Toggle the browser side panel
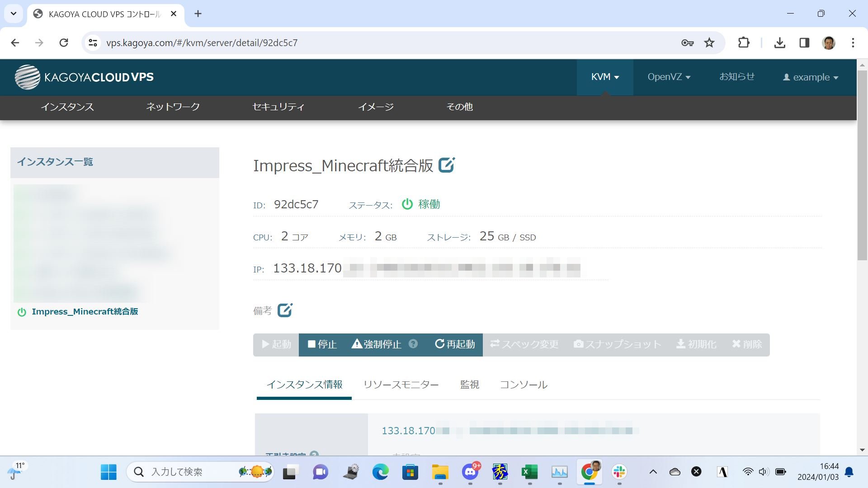Viewport: 868px width, 488px height. 804,43
